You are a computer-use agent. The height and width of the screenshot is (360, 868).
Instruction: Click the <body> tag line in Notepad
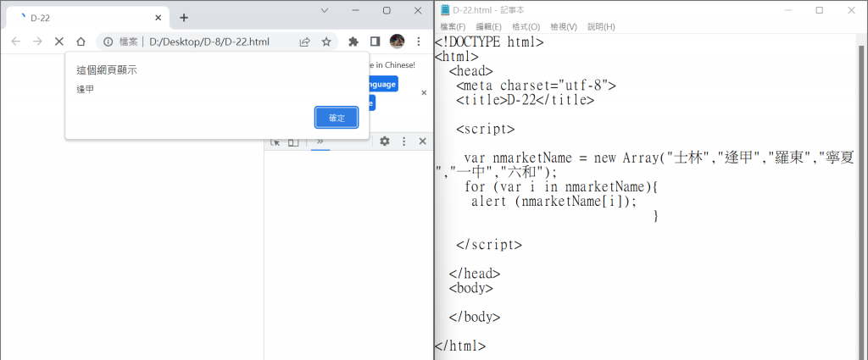pos(470,287)
